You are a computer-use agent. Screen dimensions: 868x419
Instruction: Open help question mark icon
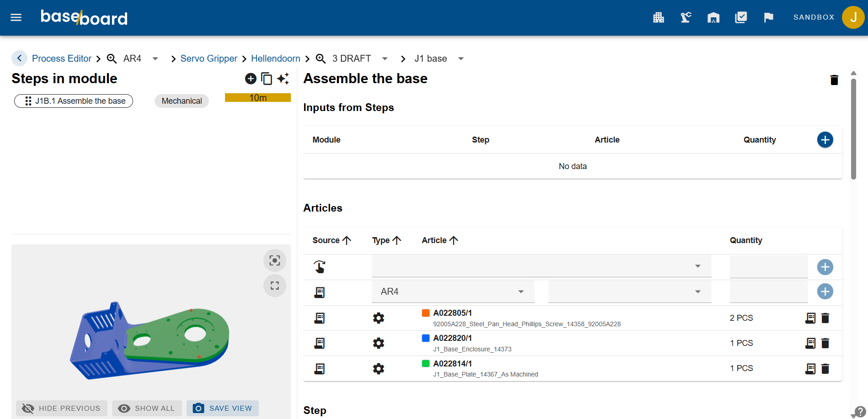click(860, 411)
